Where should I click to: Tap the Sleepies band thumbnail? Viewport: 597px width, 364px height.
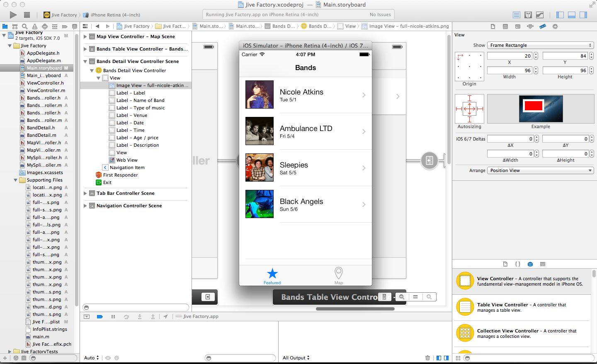tap(260, 167)
